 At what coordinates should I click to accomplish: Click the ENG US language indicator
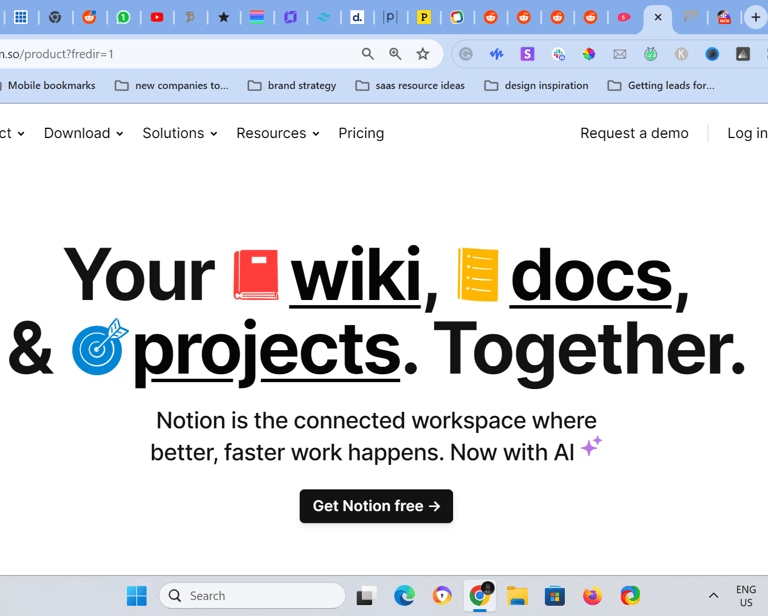pyautogui.click(x=746, y=596)
